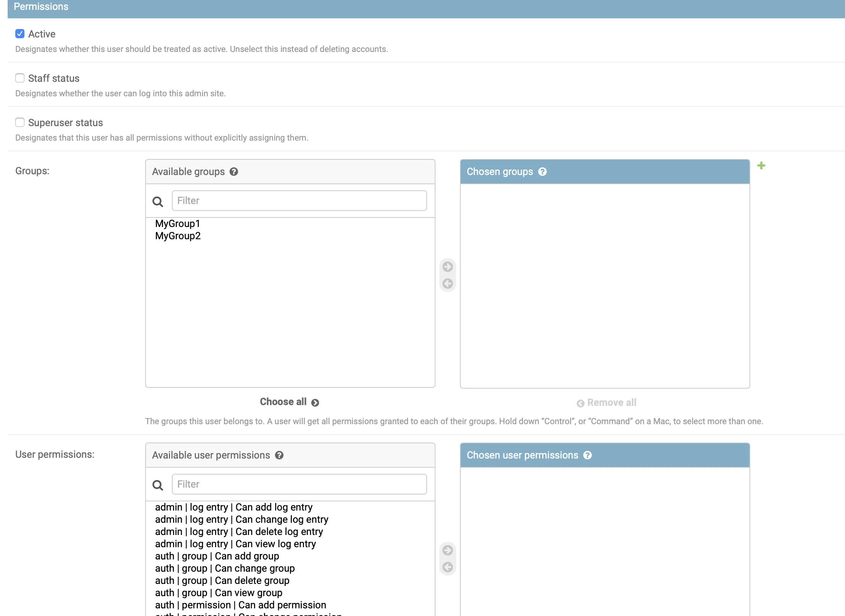Click the Remove all groups link
This screenshot has width=845, height=616.
[606, 402]
